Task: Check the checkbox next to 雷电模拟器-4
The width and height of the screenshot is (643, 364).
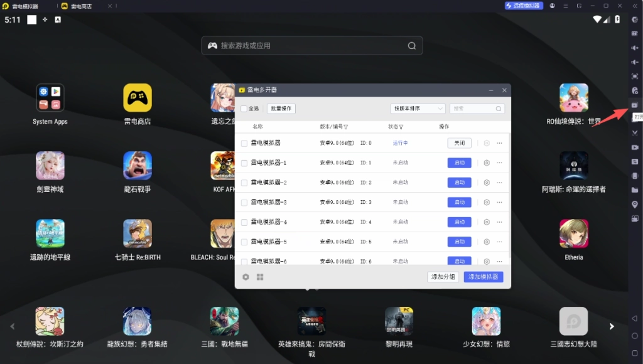Action: (242, 222)
